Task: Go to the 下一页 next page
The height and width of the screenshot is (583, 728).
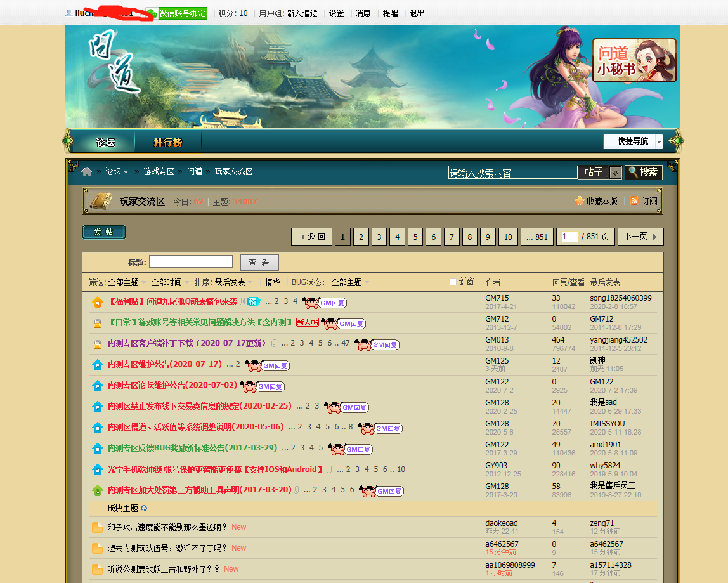Action: [640, 237]
